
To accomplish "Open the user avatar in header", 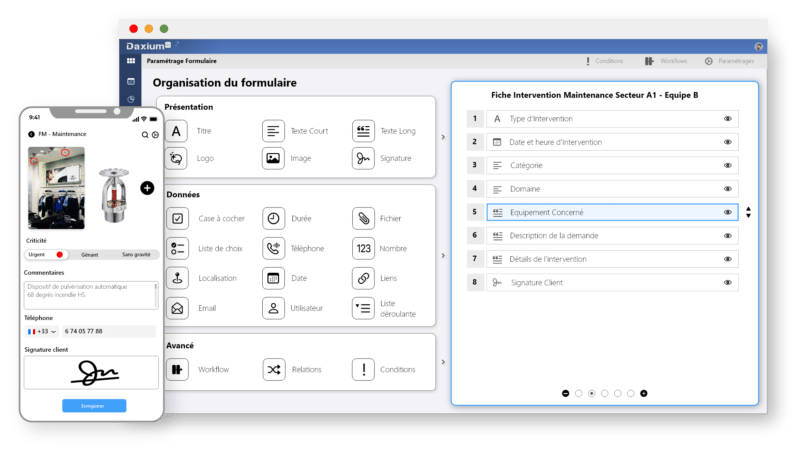I will tap(759, 46).
